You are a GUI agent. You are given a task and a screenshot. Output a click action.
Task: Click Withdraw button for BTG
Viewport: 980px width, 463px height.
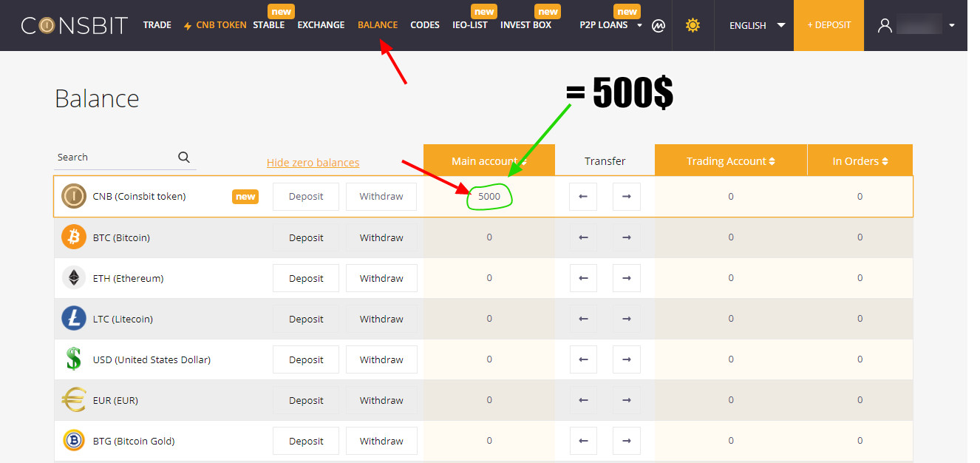click(381, 441)
